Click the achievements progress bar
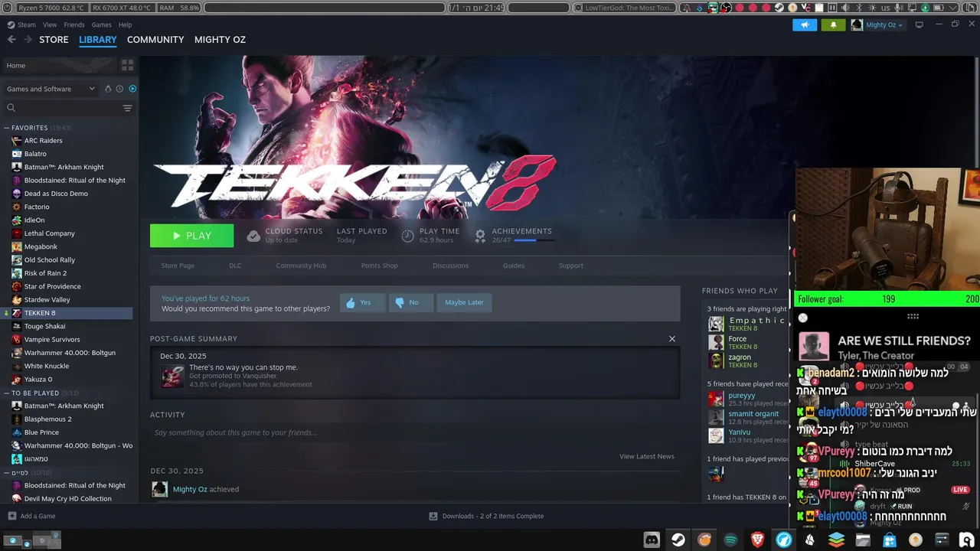Image resolution: width=980 pixels, height=551 pixels. click(x=534, y=240)
